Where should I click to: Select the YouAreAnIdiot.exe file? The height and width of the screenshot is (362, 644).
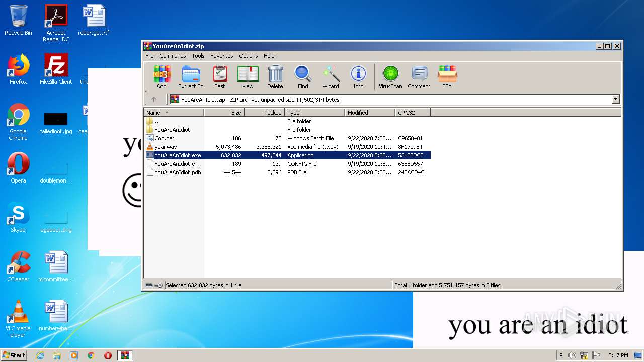coord(287,155)
